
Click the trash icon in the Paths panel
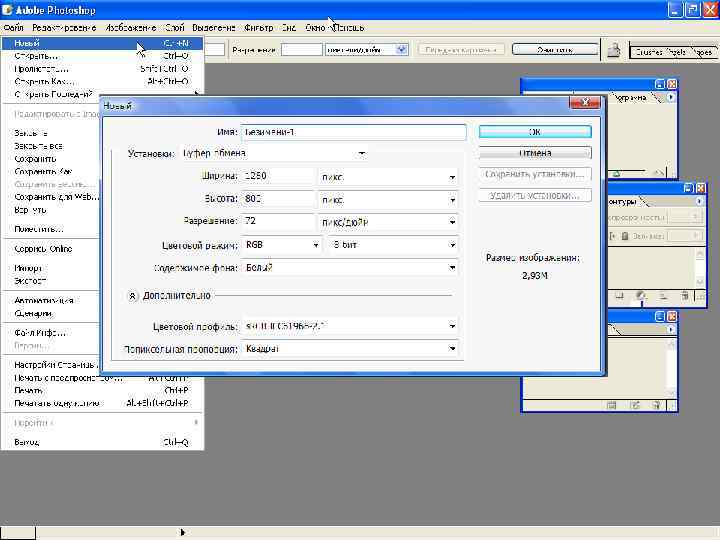[684, 296]
